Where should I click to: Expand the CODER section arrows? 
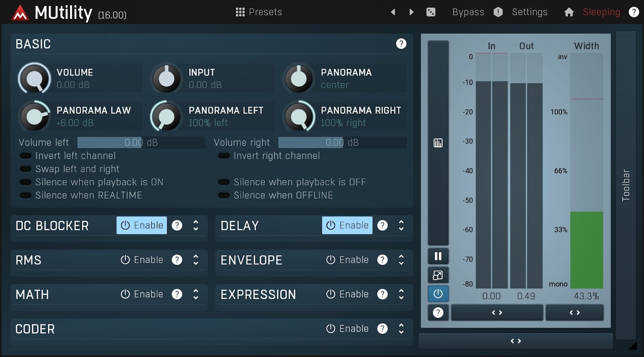click(x=401, y=329)
